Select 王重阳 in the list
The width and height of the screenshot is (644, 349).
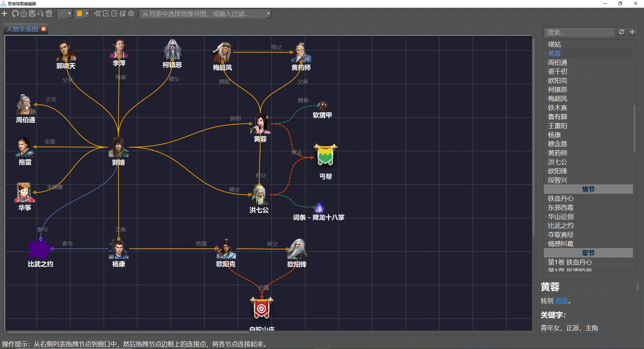point(557,126)
